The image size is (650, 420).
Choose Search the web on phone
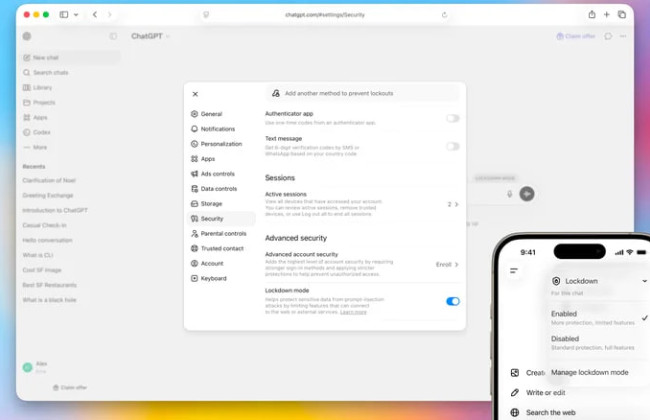click(543, 412)
